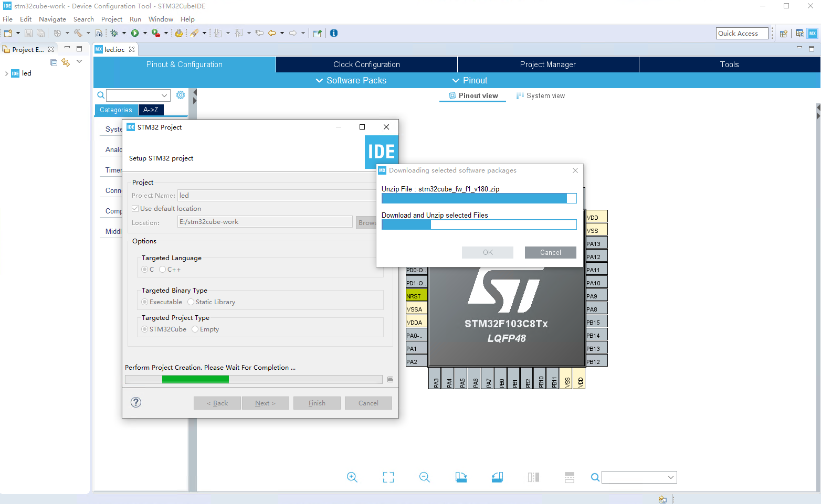Screen dimensions: 821x504
Task: Click the Generate Code gear icon
Action: [179, 33]
